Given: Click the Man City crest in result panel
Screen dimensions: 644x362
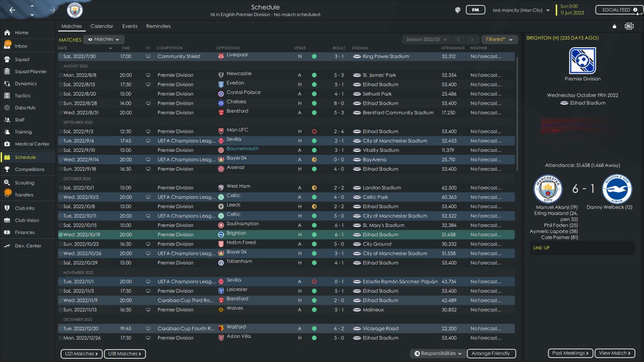Looking at the screenshot, I should coord(548,189).
